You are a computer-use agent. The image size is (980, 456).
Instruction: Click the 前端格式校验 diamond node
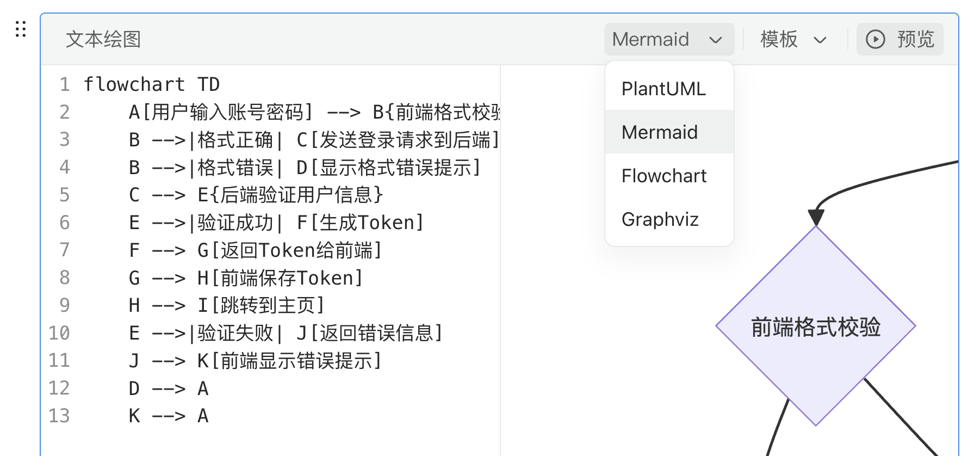tap(815, 326)
